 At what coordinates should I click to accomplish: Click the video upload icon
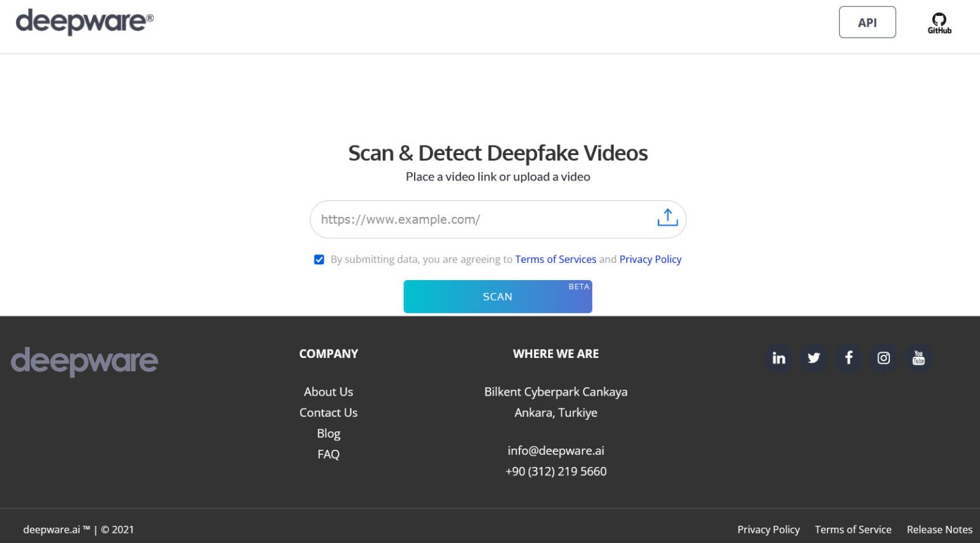point(667,218)
